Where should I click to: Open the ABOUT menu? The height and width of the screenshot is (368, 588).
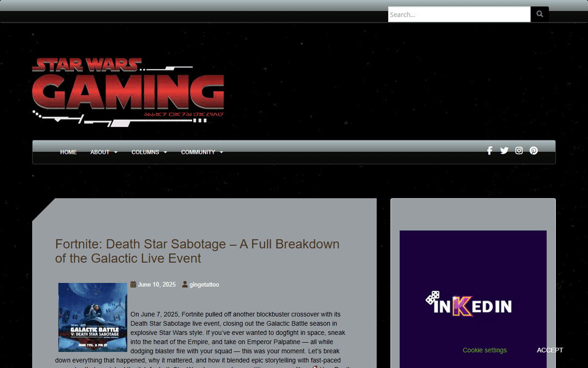point(100,152)
